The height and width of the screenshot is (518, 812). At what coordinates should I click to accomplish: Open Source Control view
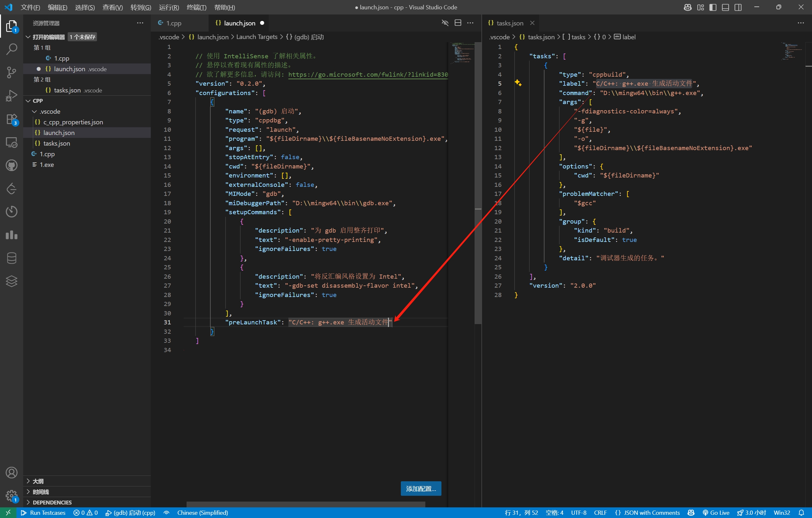coord(12,72)
